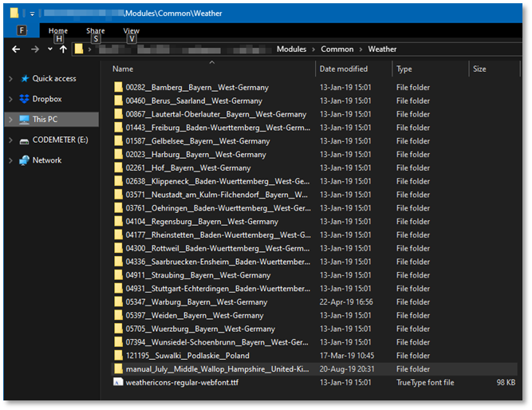Select the manual_July__Middle_Wallop folder icon
Viewport: 532px width, 410px height.
[x=118, y=369]
